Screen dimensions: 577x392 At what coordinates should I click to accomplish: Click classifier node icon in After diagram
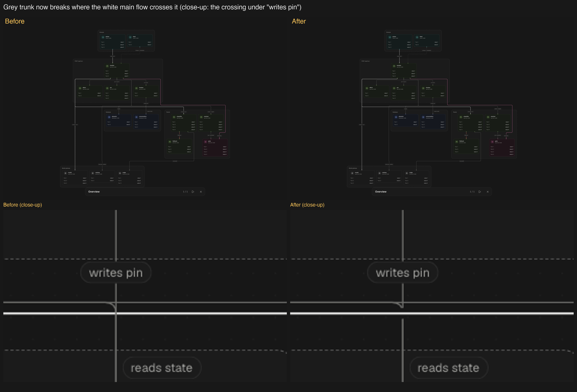pos(461,117)
